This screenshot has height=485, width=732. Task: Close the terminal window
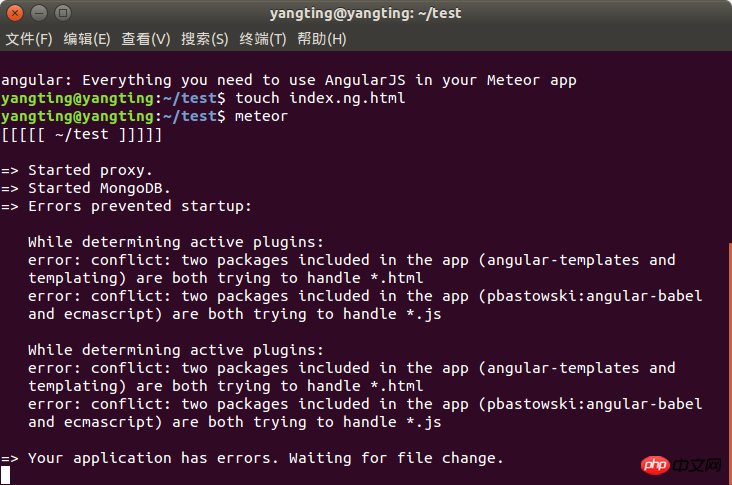(14, 13)
